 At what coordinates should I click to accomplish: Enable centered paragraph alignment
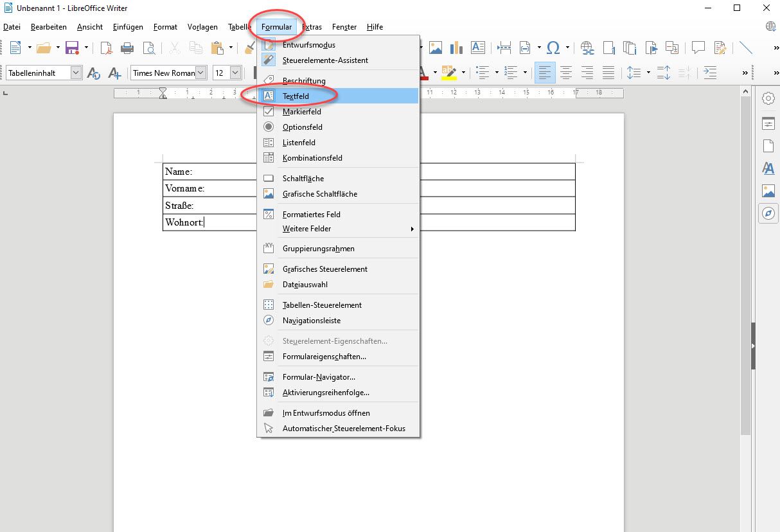click(x=566, y=73)
